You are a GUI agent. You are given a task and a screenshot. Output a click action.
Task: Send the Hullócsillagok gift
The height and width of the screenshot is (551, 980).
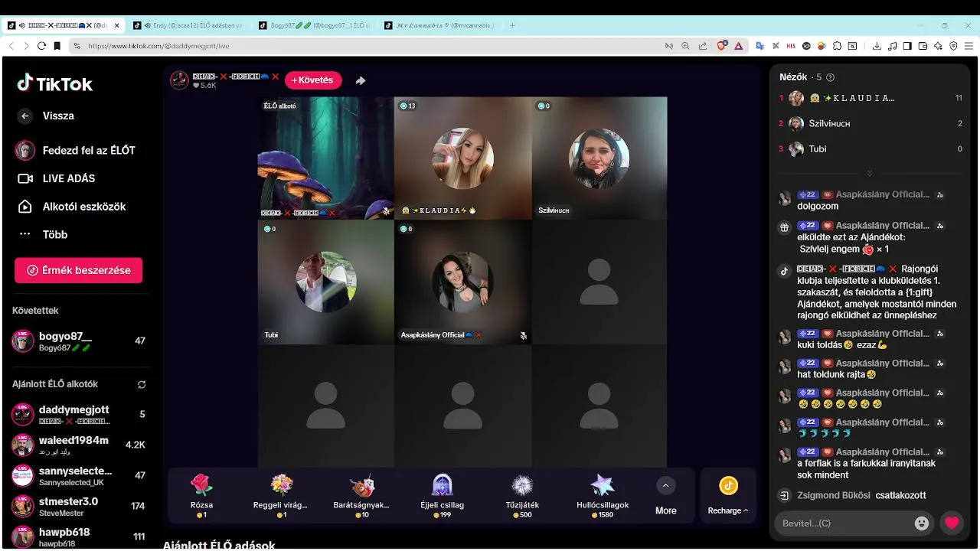pos(603,495)
